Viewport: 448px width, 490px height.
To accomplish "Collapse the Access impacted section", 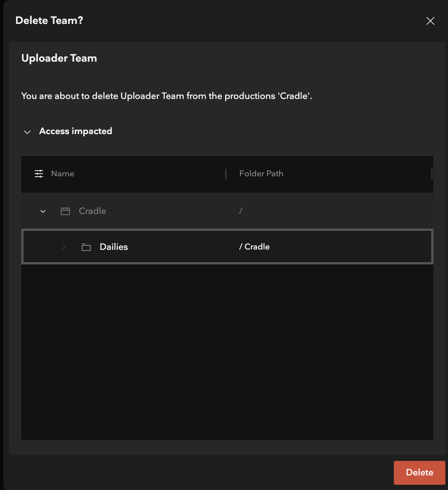I will 27,131.
